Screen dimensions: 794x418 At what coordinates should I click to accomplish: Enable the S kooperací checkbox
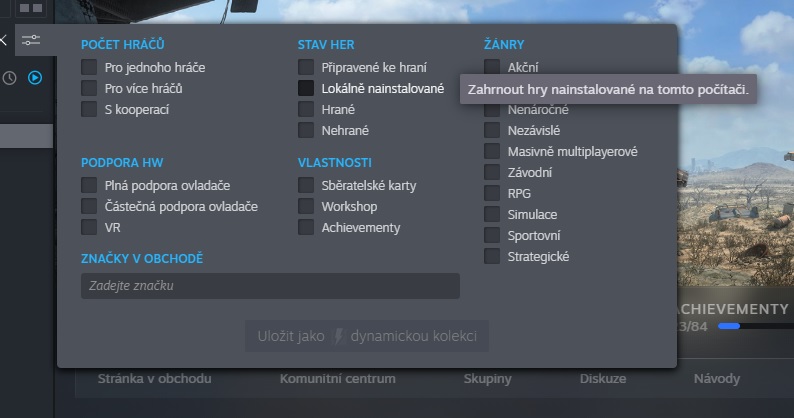tap(90, 109)
